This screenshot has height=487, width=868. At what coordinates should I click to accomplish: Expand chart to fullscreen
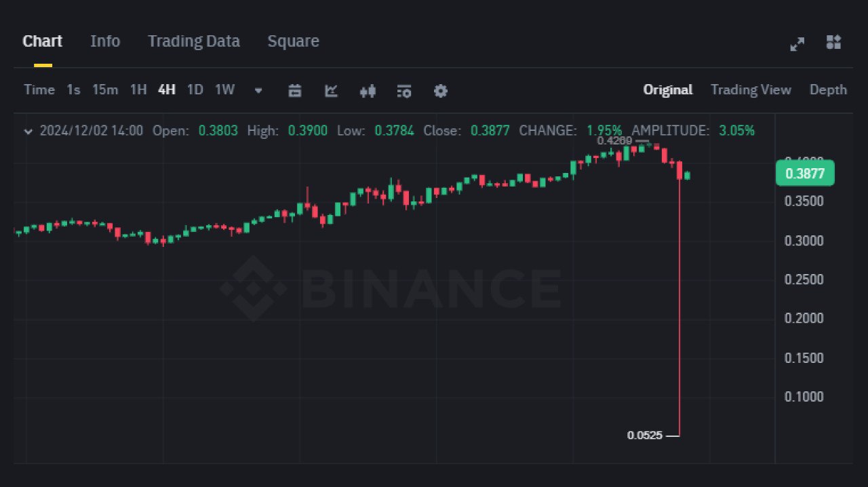tap(797, 43)
